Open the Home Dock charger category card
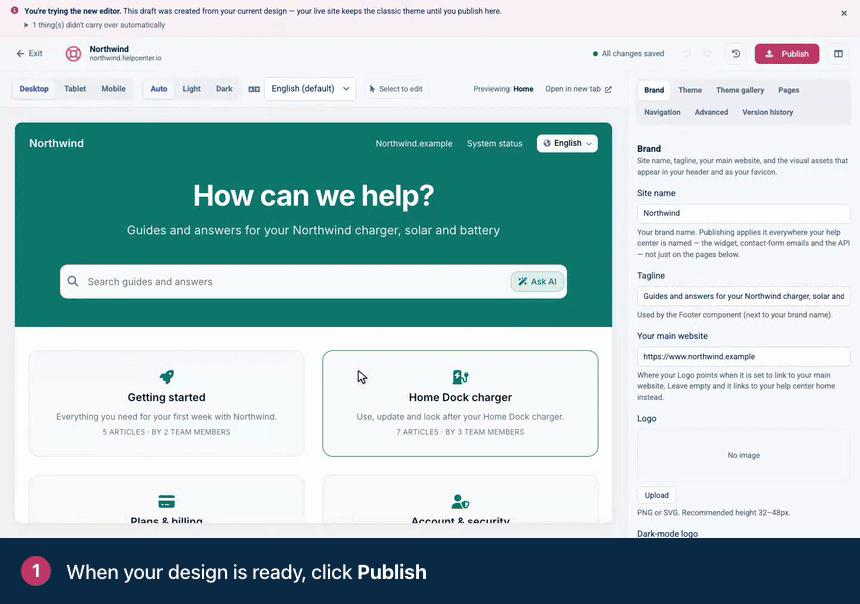This screenshot has width=860, height=604. [460, 403]
